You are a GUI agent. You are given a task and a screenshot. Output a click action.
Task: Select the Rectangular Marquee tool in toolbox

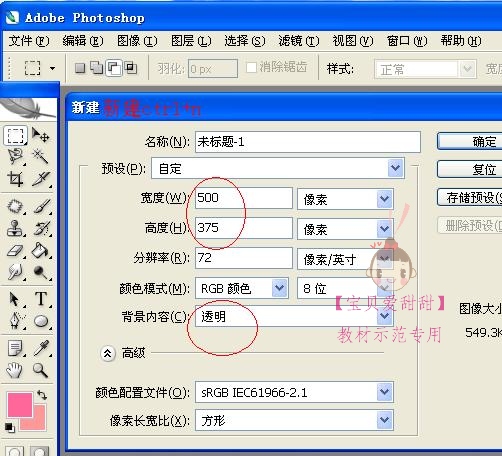15,136
